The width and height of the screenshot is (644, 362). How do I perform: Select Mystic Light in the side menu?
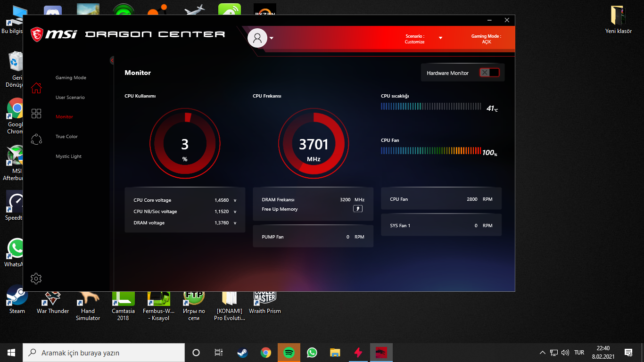click(68, 156)
